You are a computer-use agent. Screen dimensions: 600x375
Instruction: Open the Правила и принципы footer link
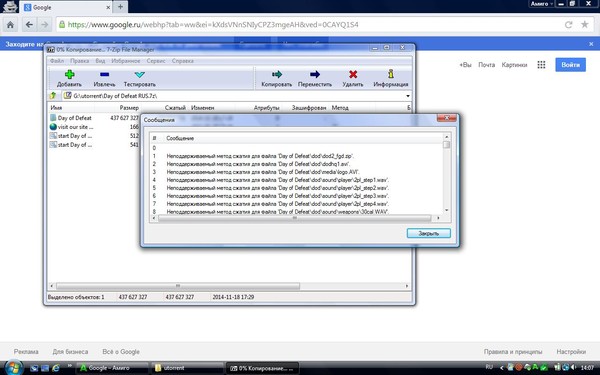click(x=513, y=352)
